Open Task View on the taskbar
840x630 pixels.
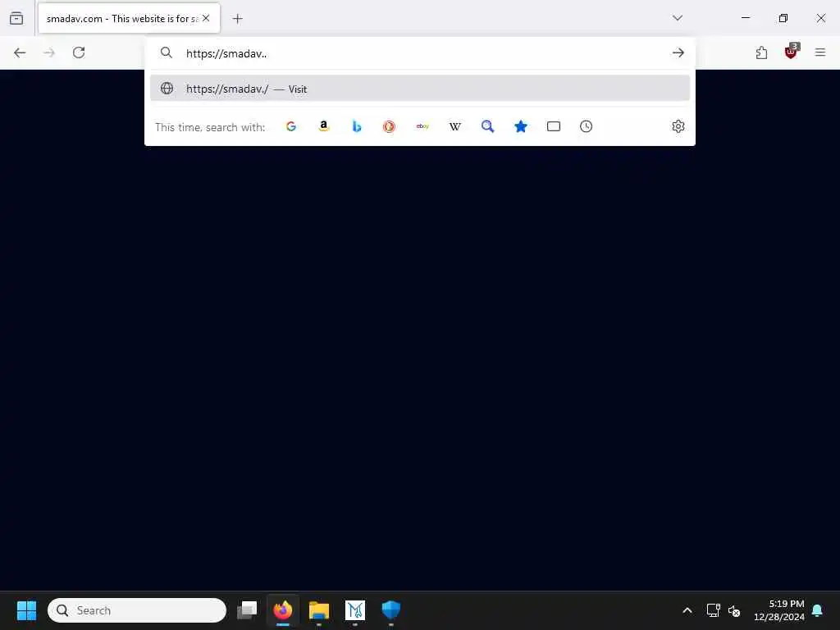(x=247, y=610)
